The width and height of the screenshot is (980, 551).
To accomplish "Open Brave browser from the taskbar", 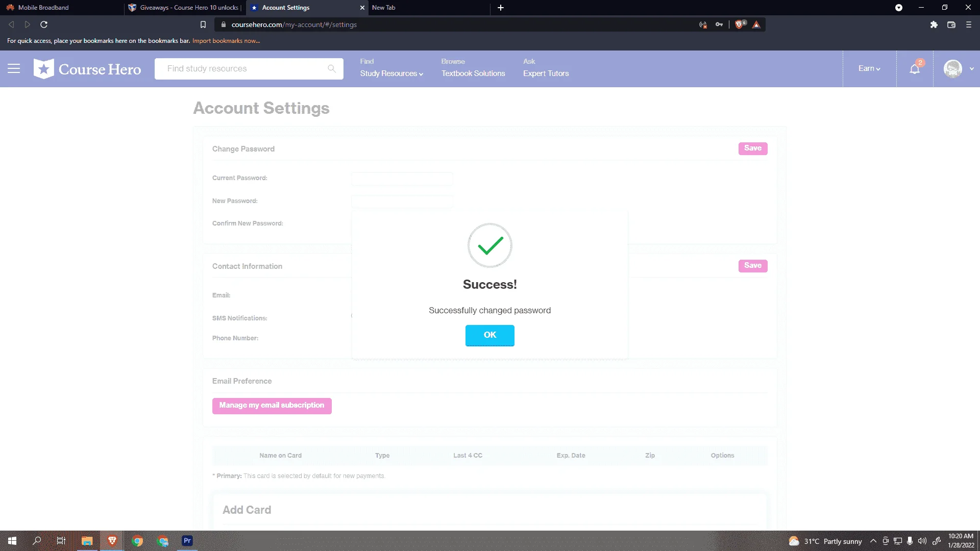I will tap(112, 541).
